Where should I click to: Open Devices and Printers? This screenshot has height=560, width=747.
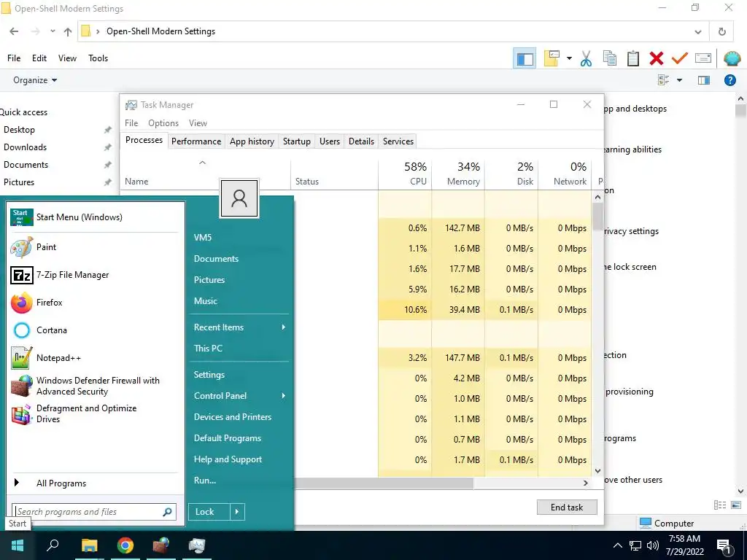[x=239, y=416]
